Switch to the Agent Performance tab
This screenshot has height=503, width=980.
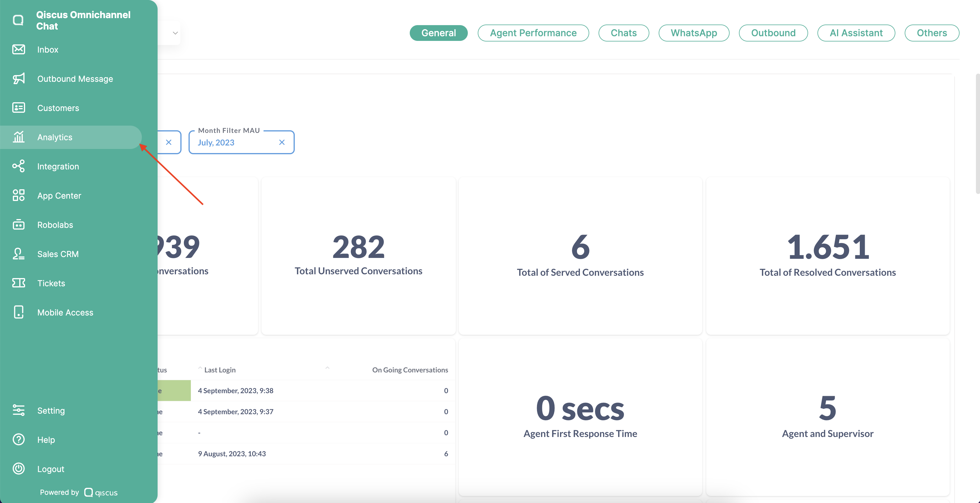coord(533,33)
